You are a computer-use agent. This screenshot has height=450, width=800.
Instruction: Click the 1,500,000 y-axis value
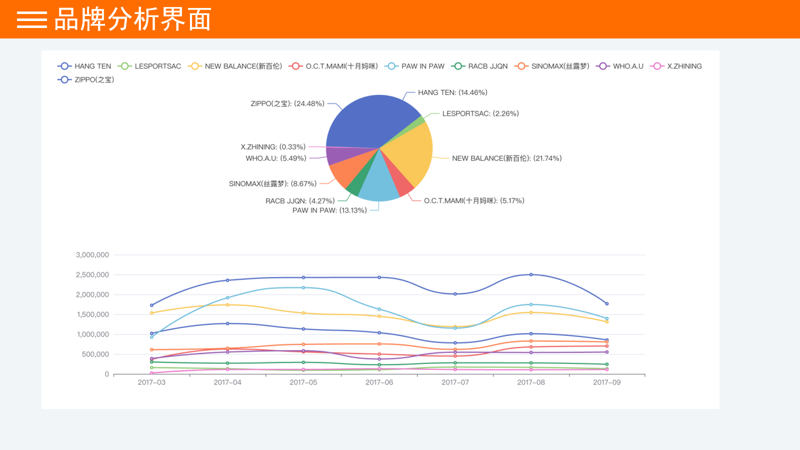pos(92,314)
